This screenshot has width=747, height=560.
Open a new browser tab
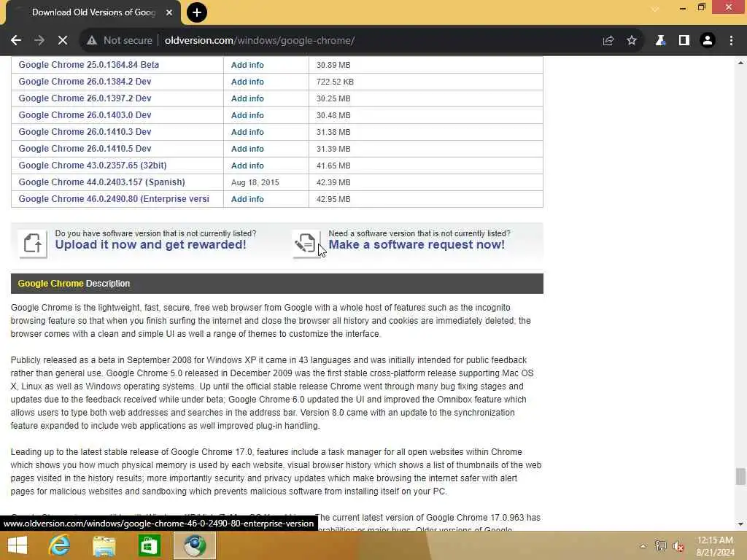(x=197, y=12)
